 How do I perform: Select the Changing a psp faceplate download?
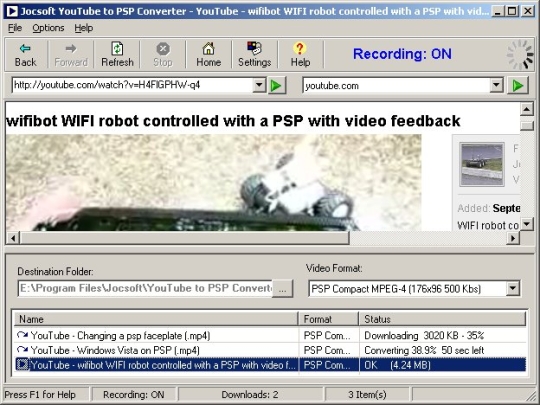[x=270, y=335]
